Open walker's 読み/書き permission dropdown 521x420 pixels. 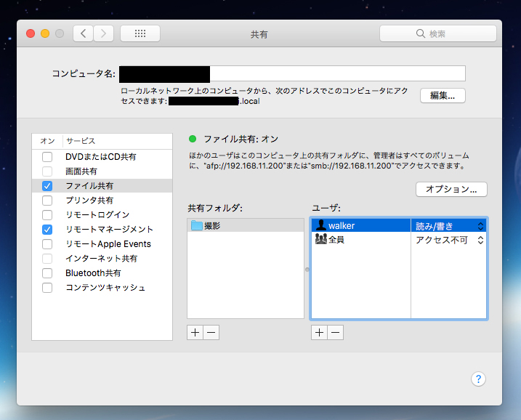pos(448,226)
